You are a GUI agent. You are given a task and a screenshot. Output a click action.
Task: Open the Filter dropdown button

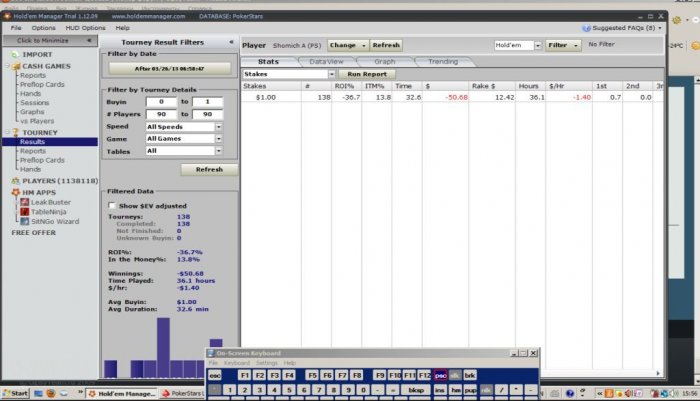coord(563,45)
